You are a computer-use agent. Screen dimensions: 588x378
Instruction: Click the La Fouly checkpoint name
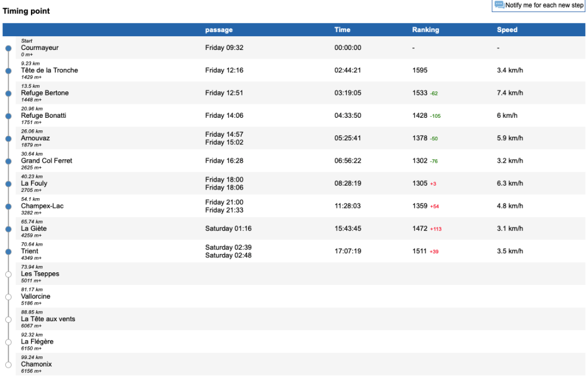pyautogui.click(x=34, y=183)
